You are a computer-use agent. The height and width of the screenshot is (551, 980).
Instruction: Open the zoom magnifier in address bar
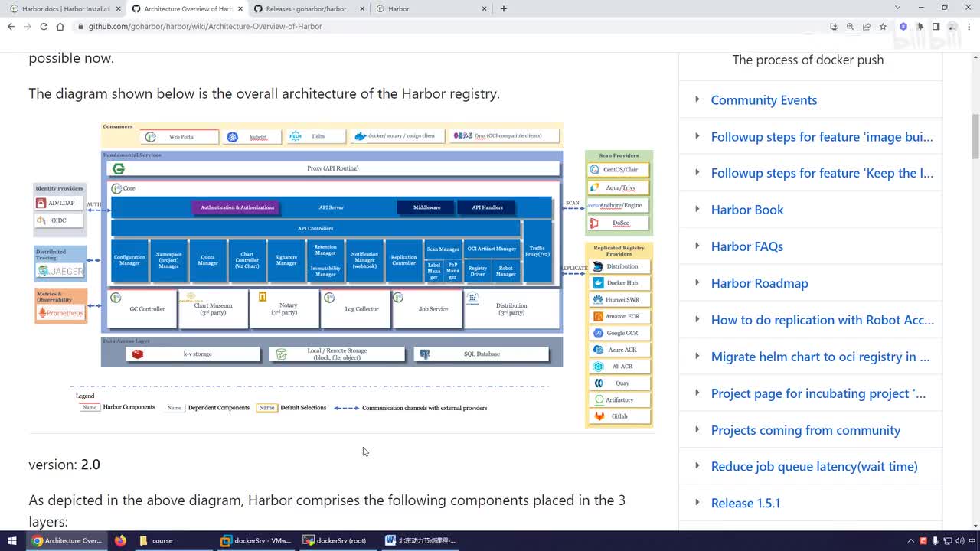point(850,26)
